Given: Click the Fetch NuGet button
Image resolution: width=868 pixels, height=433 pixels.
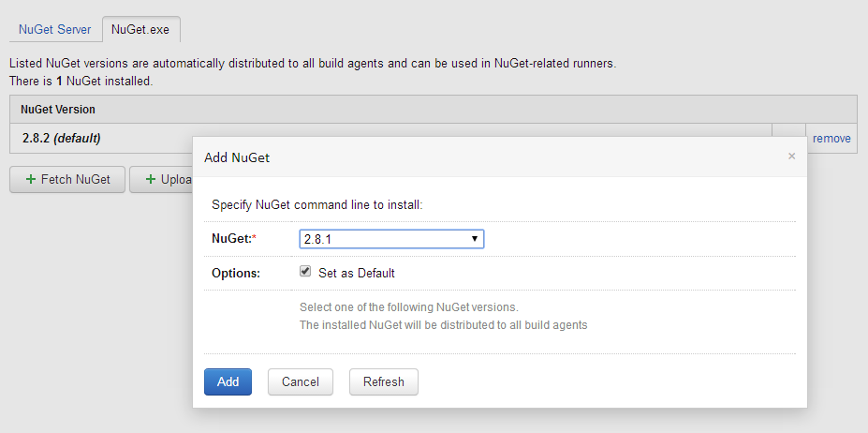Looking at the screenshot, I should point(67,180).
